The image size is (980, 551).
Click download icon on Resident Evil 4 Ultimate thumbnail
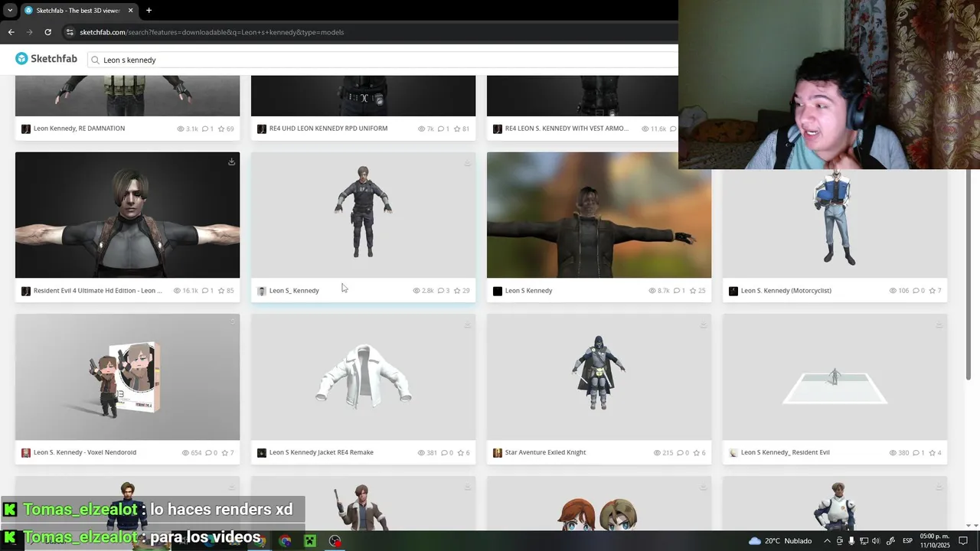pyautogui.click(x=231, y=161)
